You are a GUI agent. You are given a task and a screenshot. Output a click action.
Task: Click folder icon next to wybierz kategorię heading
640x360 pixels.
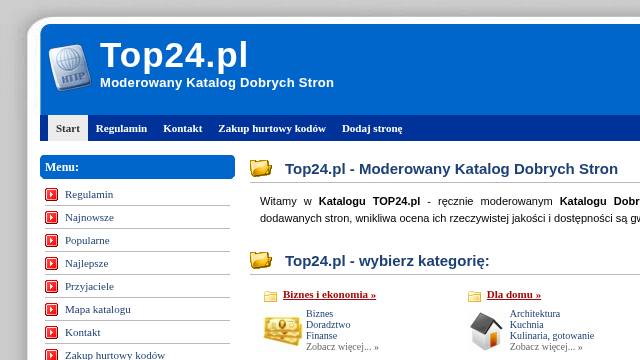[261, 260]
